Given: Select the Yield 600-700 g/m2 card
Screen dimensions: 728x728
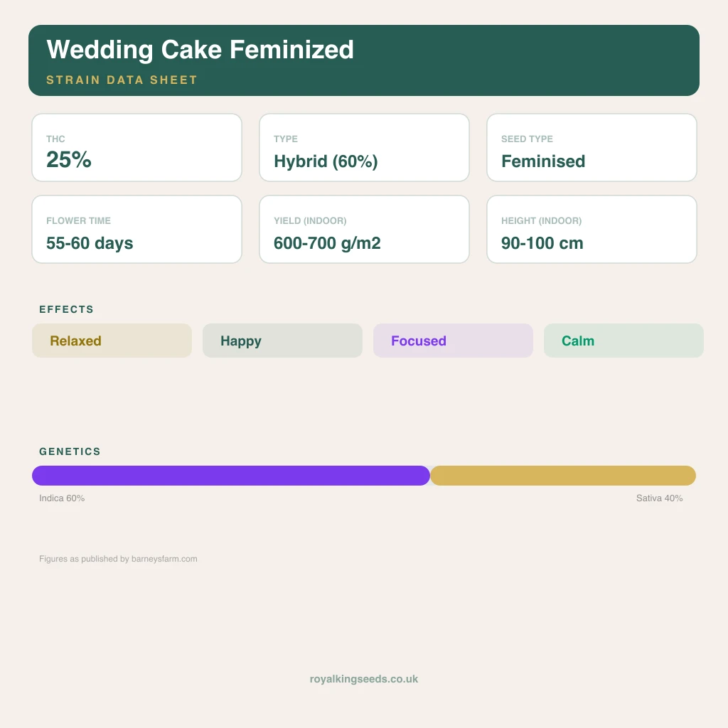Looking at the screenshot, I should pos(364,230).
